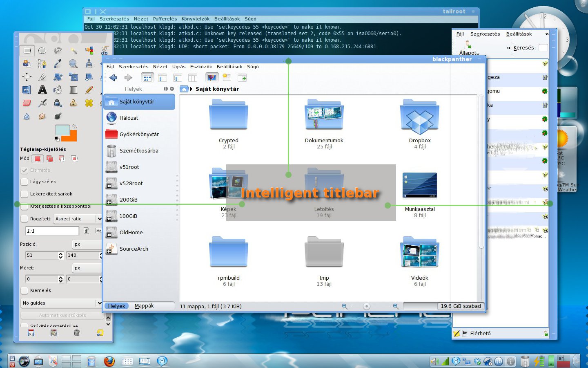Image resolution: width=588 pixels, height=368 pixels.
Task: Enable the Lekerekített sarkok checkbox
Action: tap(24, 194)
